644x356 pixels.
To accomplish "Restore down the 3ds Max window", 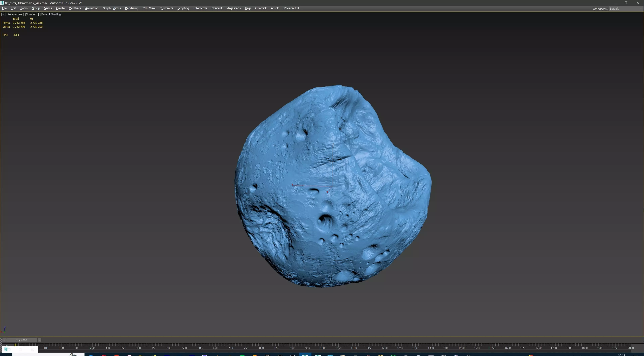I will [626, 3].
